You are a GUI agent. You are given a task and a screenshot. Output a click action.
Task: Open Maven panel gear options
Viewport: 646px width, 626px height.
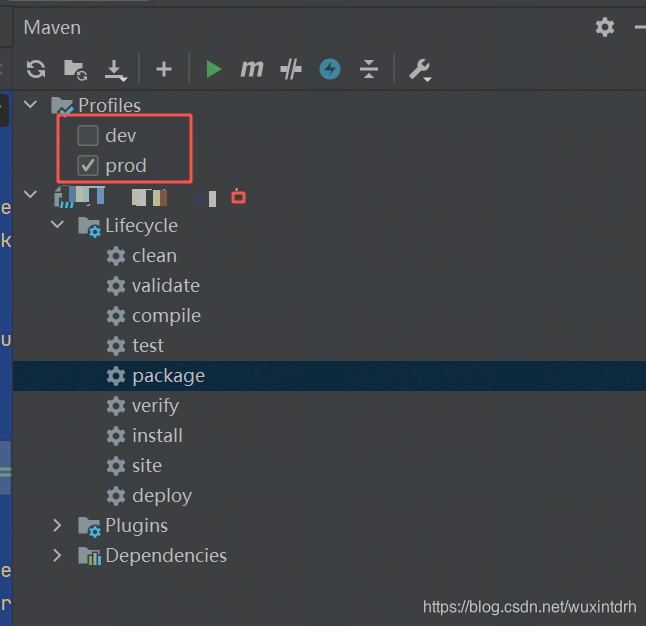point(605,27)
